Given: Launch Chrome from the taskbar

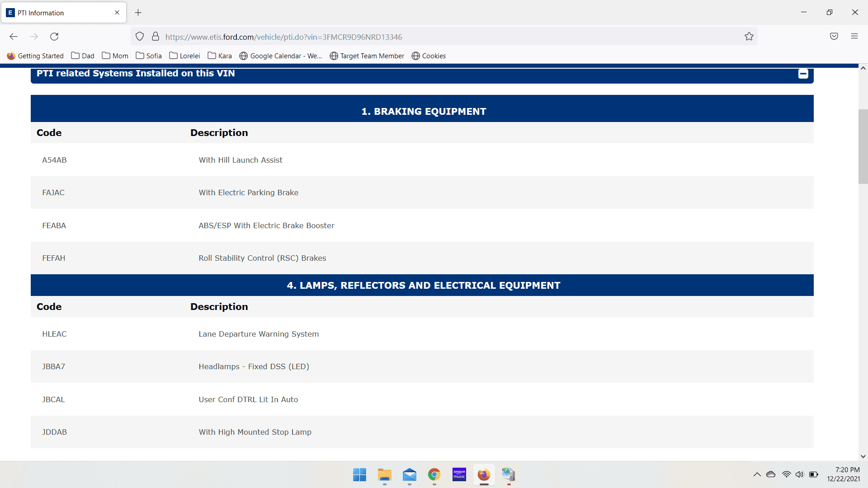Looking at the screenshot, I should [x=434, y=474].
